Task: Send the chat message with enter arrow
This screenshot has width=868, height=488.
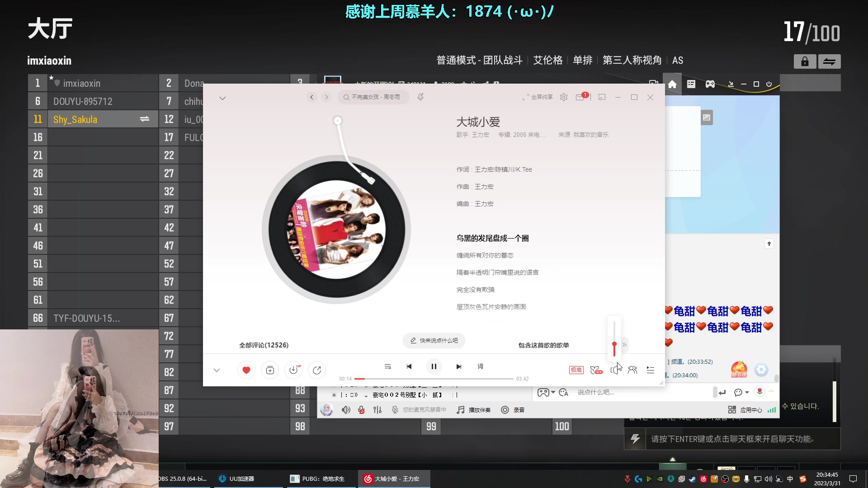Action: 722,392
